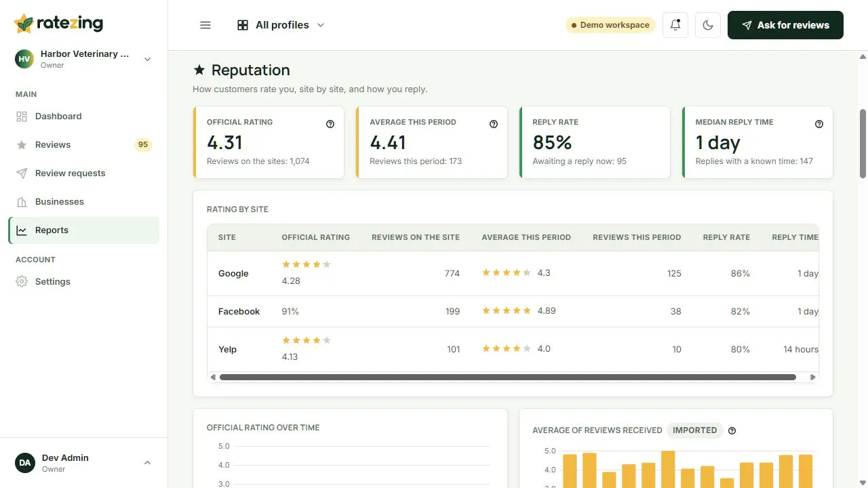Viewport: 868px width, 488px height.
Task: Click the ratezing logo
Action: tap(59, 24)
